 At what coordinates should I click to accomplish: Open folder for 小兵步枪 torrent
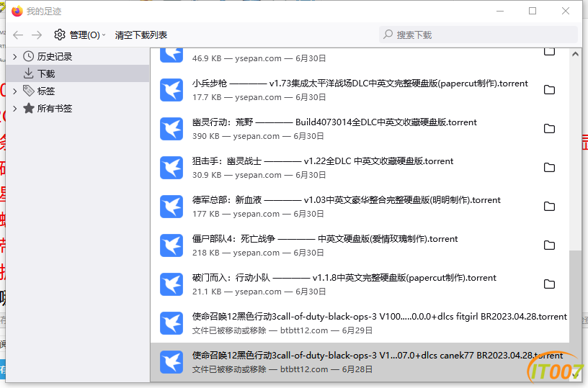549,90
